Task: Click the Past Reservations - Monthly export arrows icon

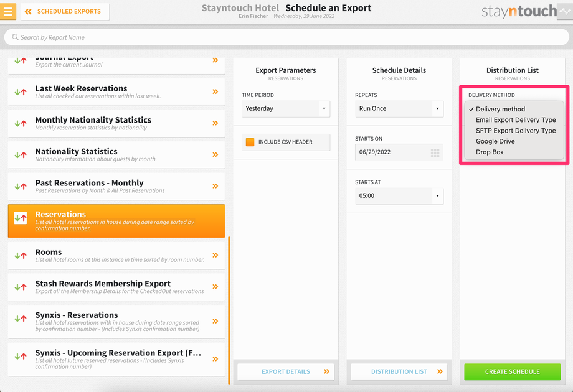Action: click(x=21, y=186)
